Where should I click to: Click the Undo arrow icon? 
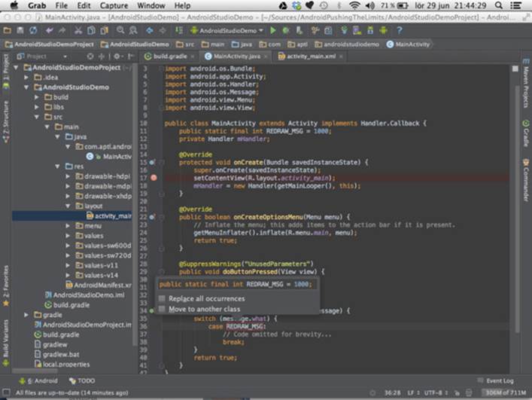(x=50, y=31)
